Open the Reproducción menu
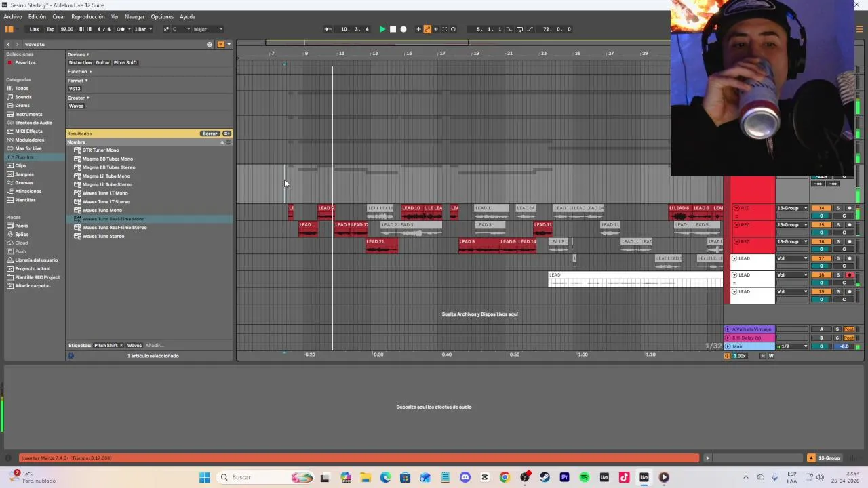 88,16
